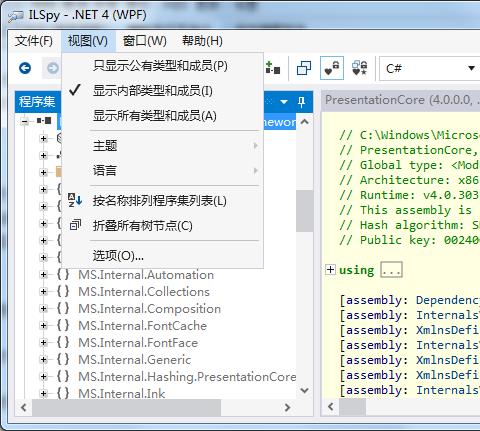Screen dimensions: 480x431
Task: Choose 按名称排列程序集列表(L) menu entry
Action: [x=163, y=201]
